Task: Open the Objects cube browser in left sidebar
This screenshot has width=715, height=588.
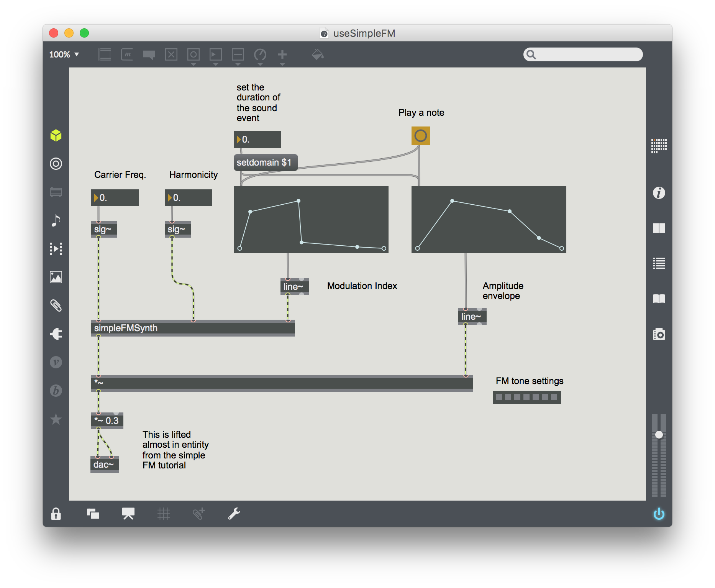Action: pos(56,135)
